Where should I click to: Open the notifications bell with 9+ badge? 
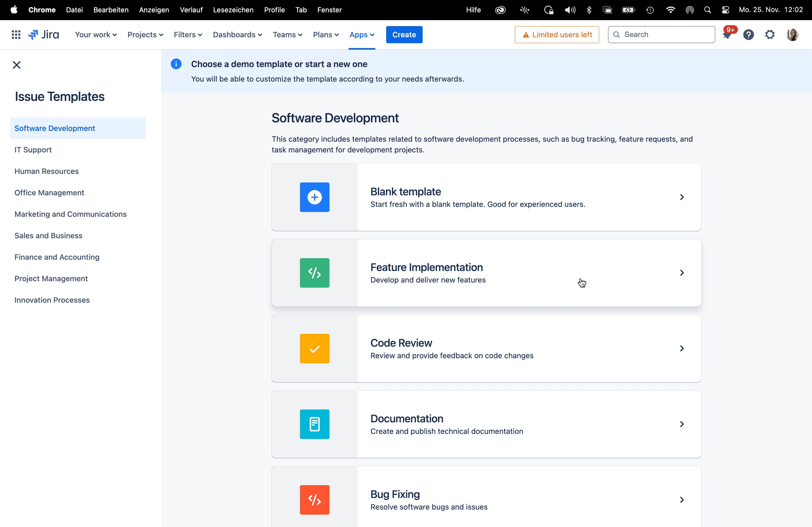[727, 35]
